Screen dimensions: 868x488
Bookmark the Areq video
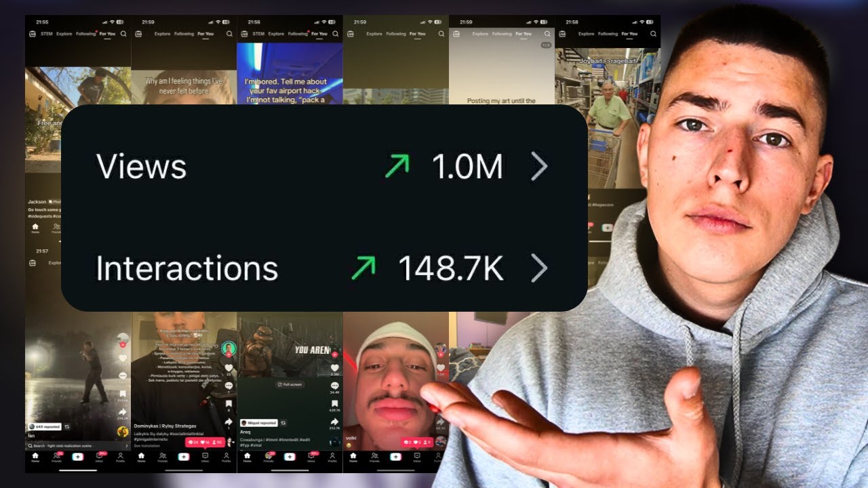(x=334, y=403)
